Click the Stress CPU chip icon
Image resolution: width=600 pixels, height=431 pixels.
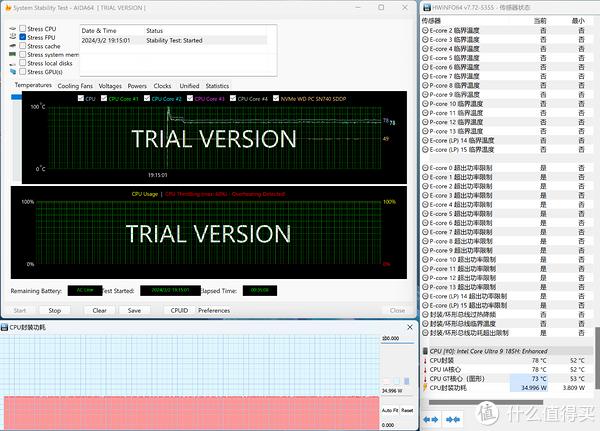[13, 29]
